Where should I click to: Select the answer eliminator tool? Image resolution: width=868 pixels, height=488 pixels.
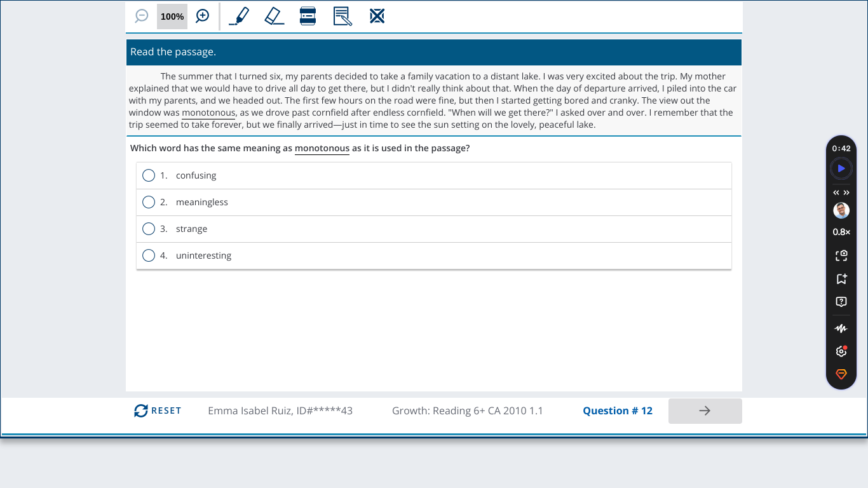[377, 16]
